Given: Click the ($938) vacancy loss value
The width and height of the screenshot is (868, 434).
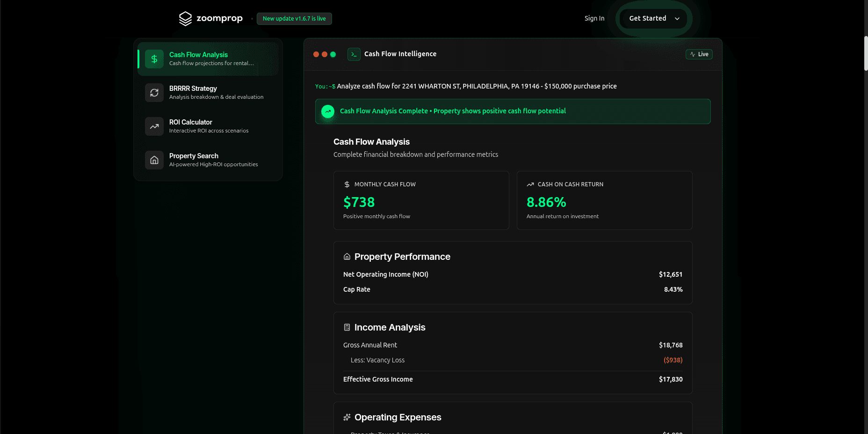Looking at the screenshot, I should [673, 360].
